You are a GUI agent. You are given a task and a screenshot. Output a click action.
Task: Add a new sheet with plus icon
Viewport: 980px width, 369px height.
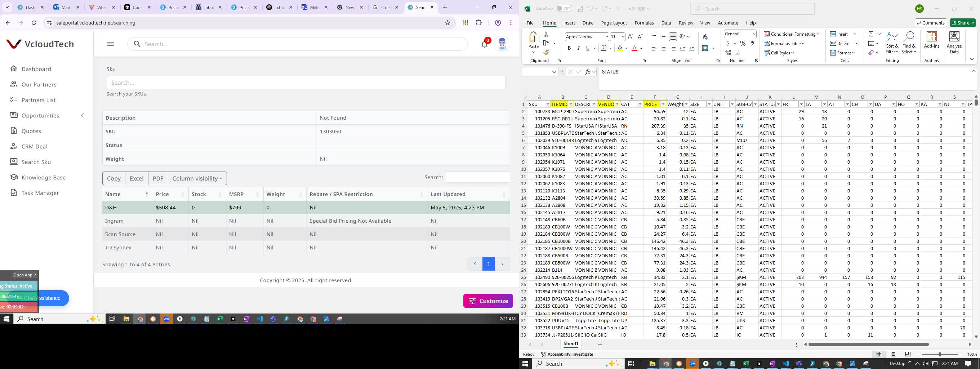tap(600, 344)
